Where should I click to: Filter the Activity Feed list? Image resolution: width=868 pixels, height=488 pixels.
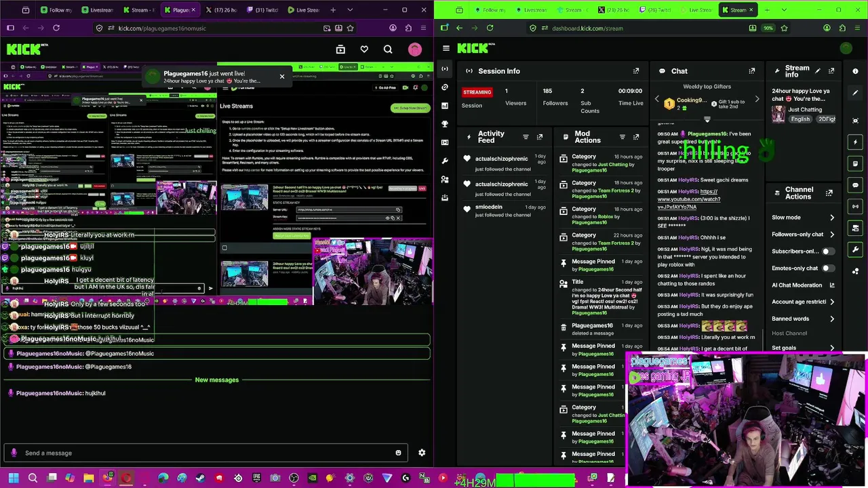click(x=526, y=137)
